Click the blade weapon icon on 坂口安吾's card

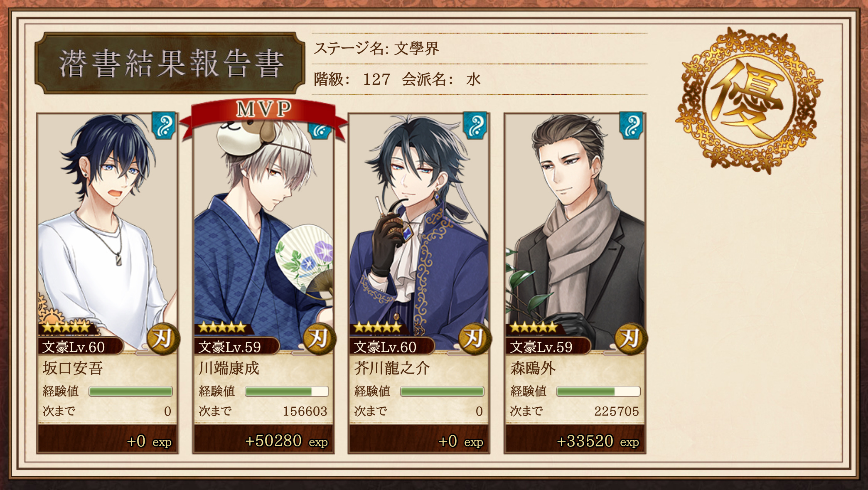(x=163, y=338)
